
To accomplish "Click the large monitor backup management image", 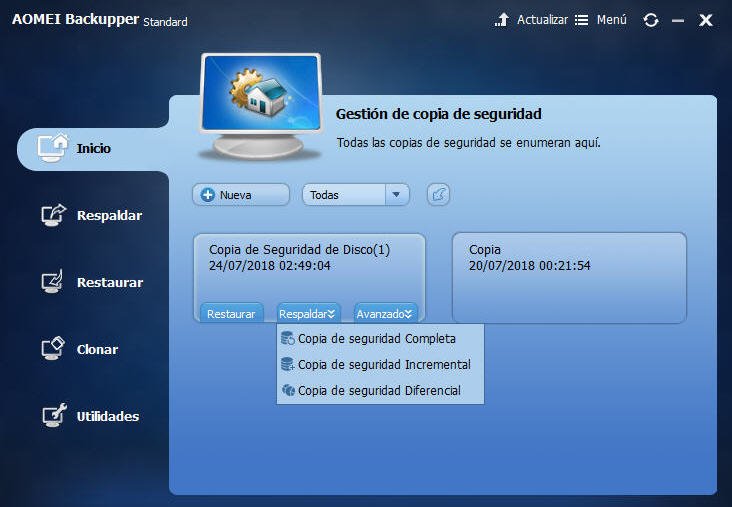I will coord(261,105).
